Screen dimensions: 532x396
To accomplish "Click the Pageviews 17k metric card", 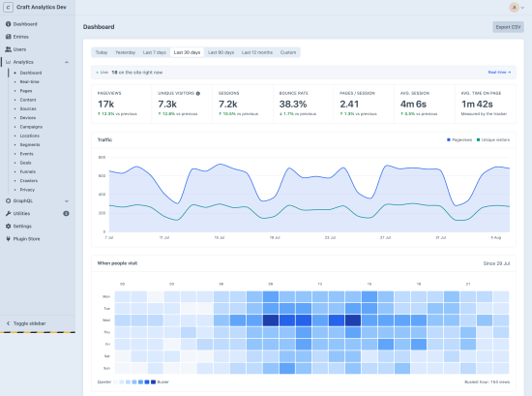I will (122, 104).
